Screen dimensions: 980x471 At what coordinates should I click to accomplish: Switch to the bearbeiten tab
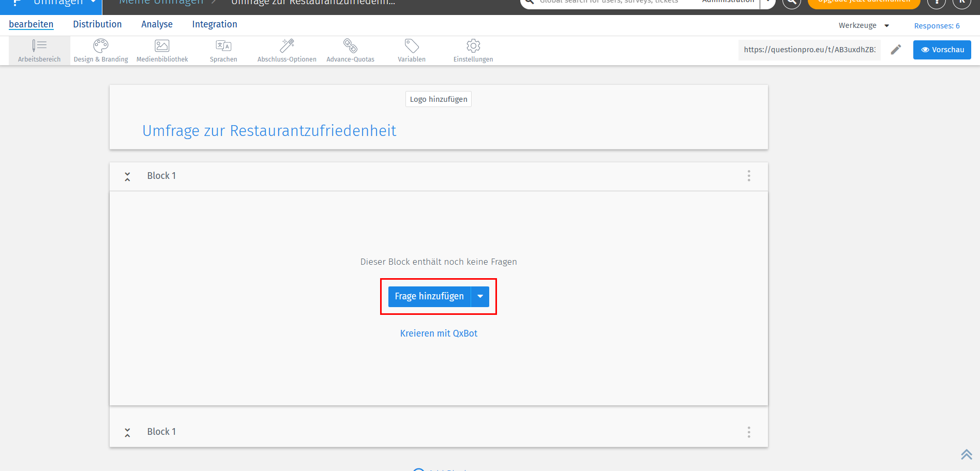point(31,24)
